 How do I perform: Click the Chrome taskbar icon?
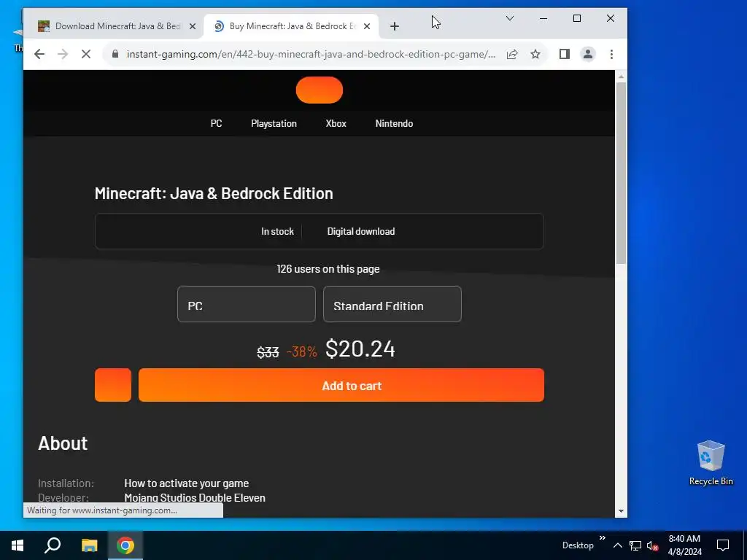click(x=125, y=545)
